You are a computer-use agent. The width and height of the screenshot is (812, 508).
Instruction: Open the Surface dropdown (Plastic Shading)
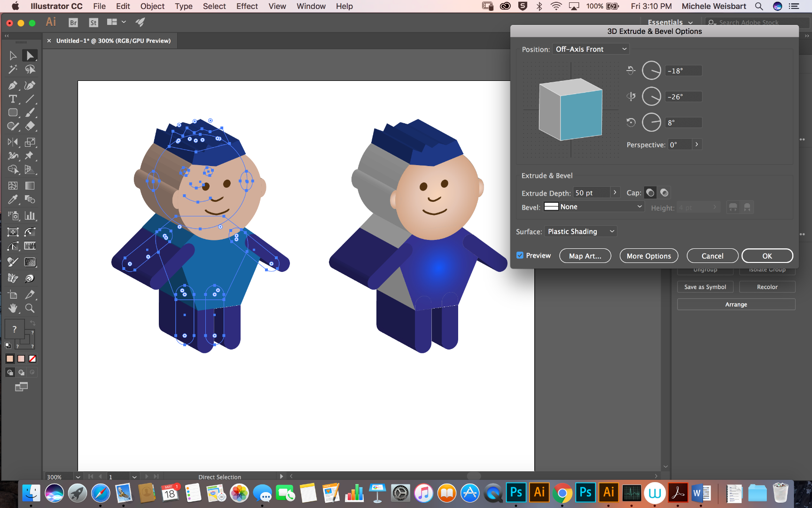(x=581, y=231)
